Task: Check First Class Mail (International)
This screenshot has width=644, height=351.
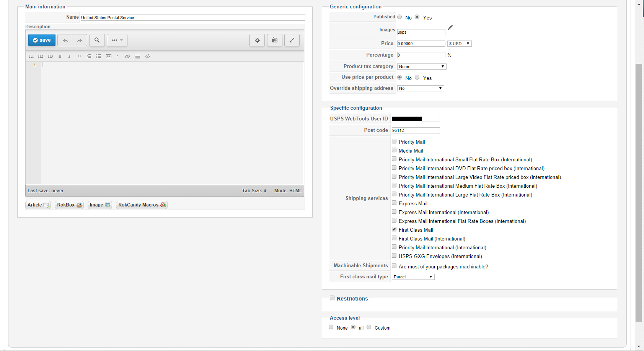Action: [x=394, y=238]
